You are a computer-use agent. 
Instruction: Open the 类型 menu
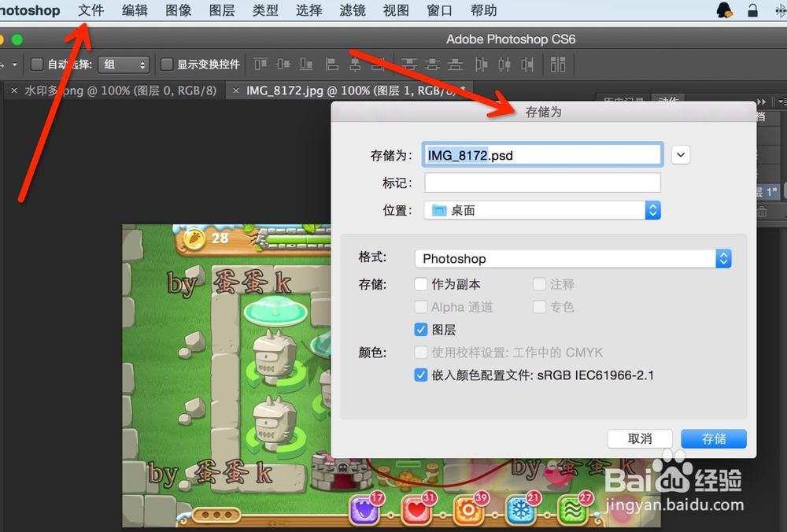click(x=265, y=10)
